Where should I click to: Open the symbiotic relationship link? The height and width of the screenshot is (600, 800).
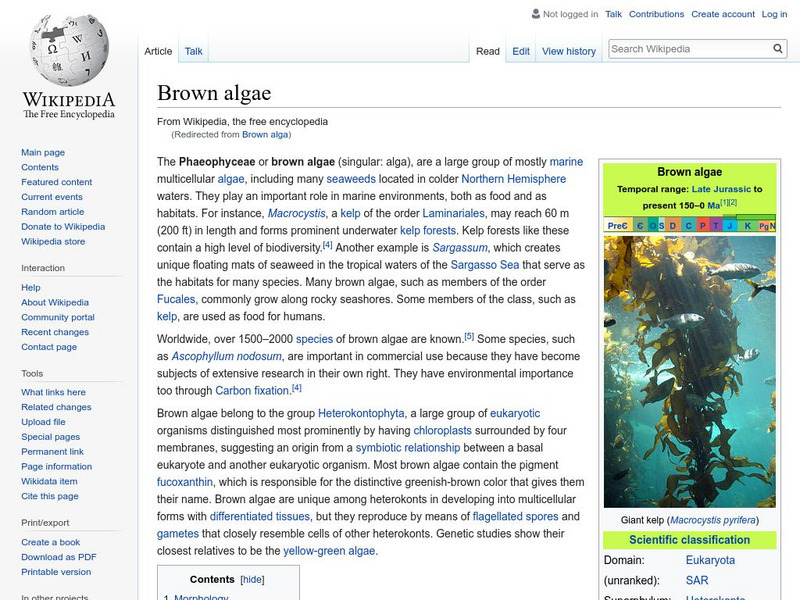coord(408,448)
